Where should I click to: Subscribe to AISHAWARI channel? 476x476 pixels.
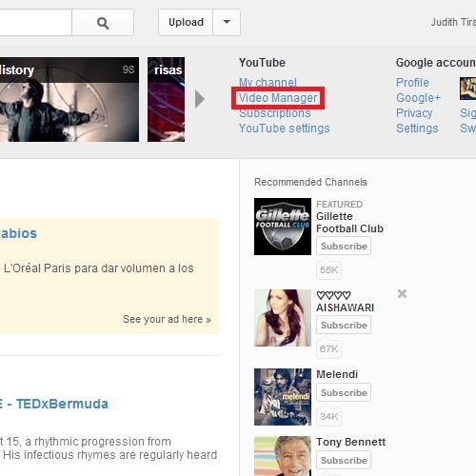[344, 325]
